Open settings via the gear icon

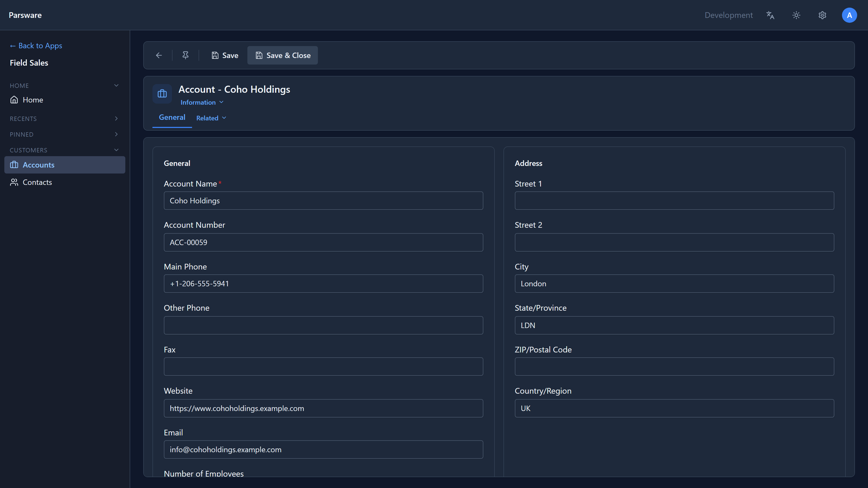click(x=822, y=15)
